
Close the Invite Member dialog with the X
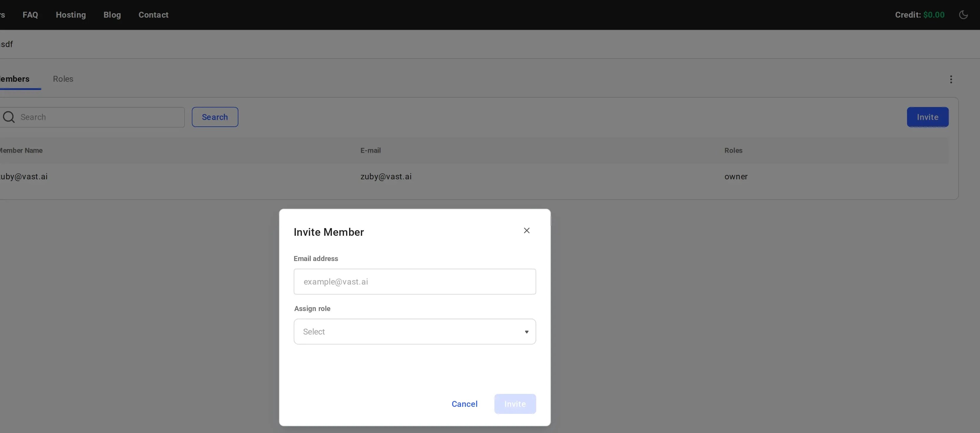(x=526, y=231)
